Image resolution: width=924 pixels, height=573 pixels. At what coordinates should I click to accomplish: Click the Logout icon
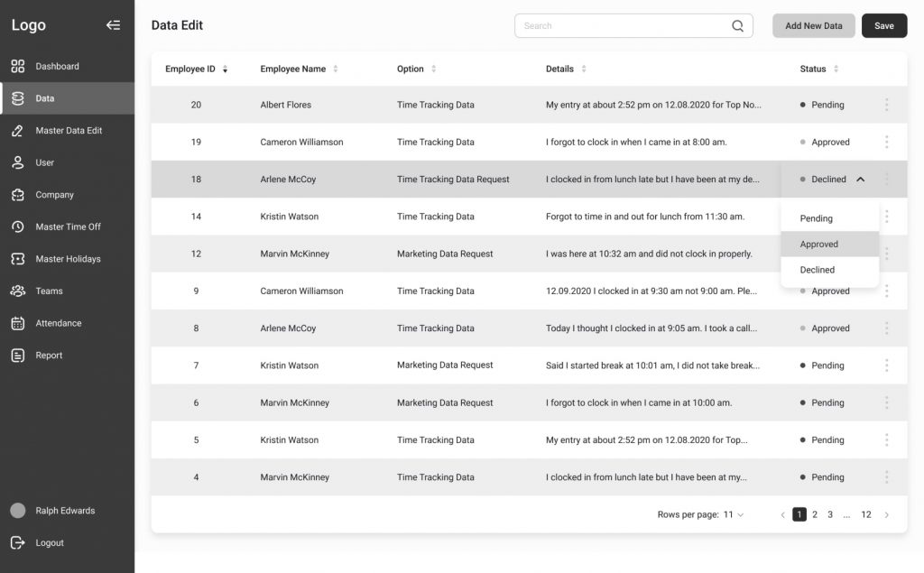17,543
